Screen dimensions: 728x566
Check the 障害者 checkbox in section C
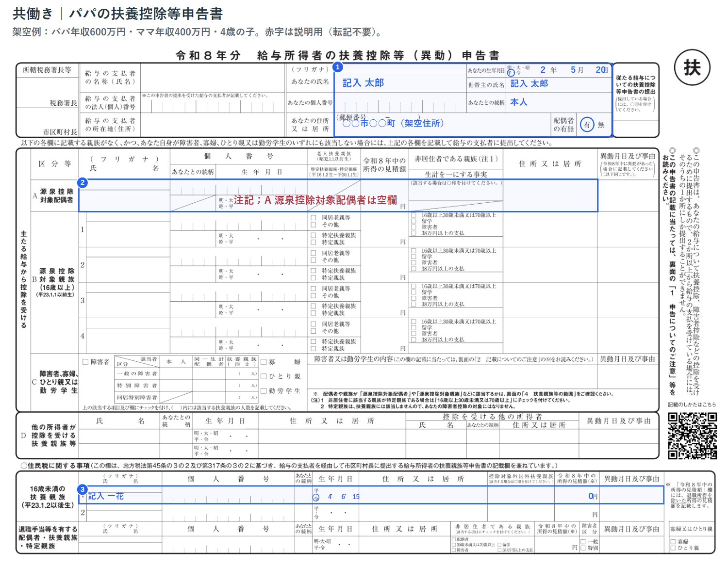(x=85, y=362)
